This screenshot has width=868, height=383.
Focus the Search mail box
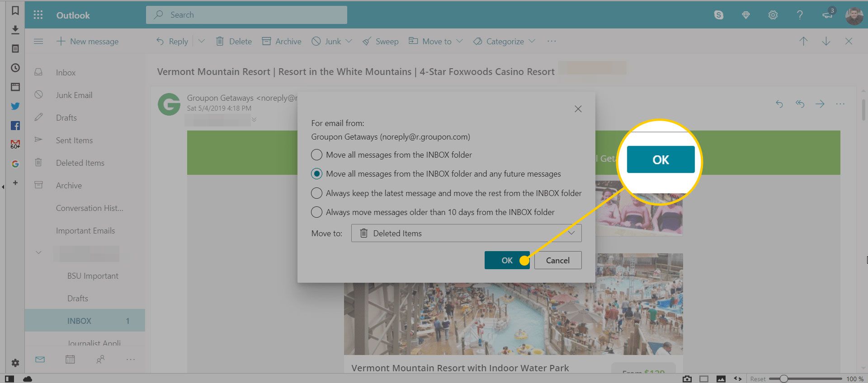click(x=246, y=15)
